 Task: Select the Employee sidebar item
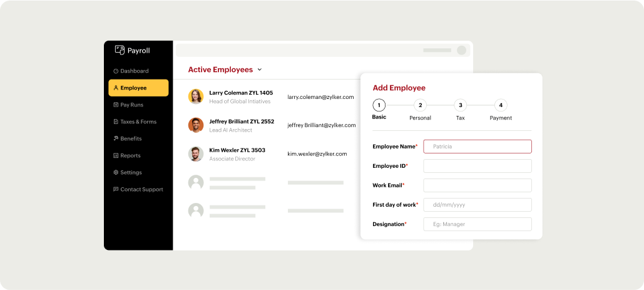click(x=138, y=88)
